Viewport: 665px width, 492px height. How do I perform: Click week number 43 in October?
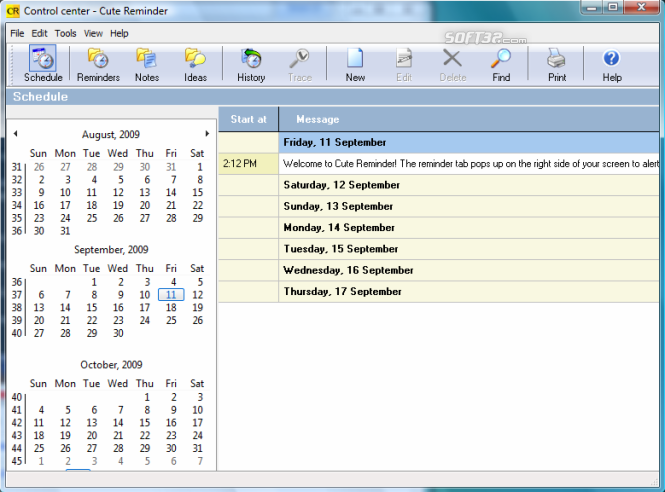click(17, 436)
